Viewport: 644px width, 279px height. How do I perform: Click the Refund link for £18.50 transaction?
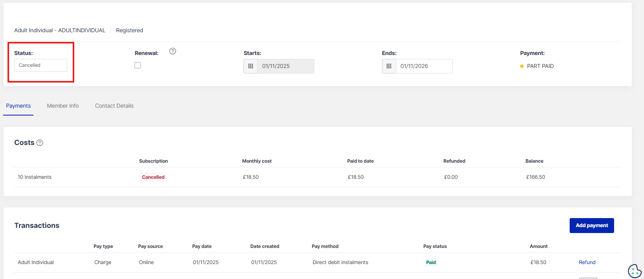coord(587,262)
